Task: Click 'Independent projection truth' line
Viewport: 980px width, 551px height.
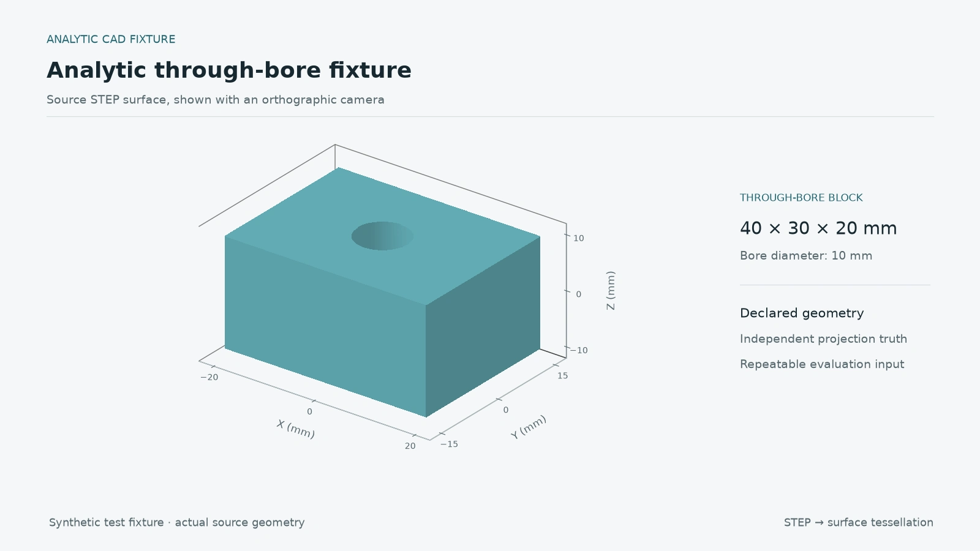Action: point(823,339)
